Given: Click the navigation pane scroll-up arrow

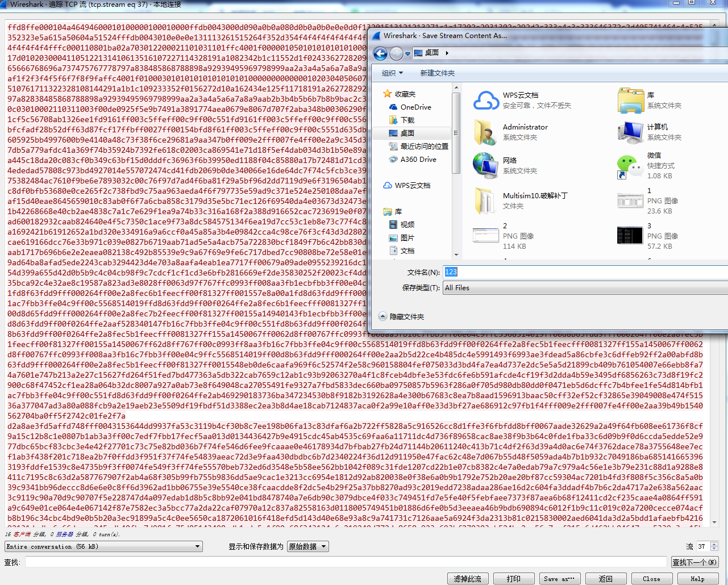Looking at the screenshot, I should coord(456,89).
